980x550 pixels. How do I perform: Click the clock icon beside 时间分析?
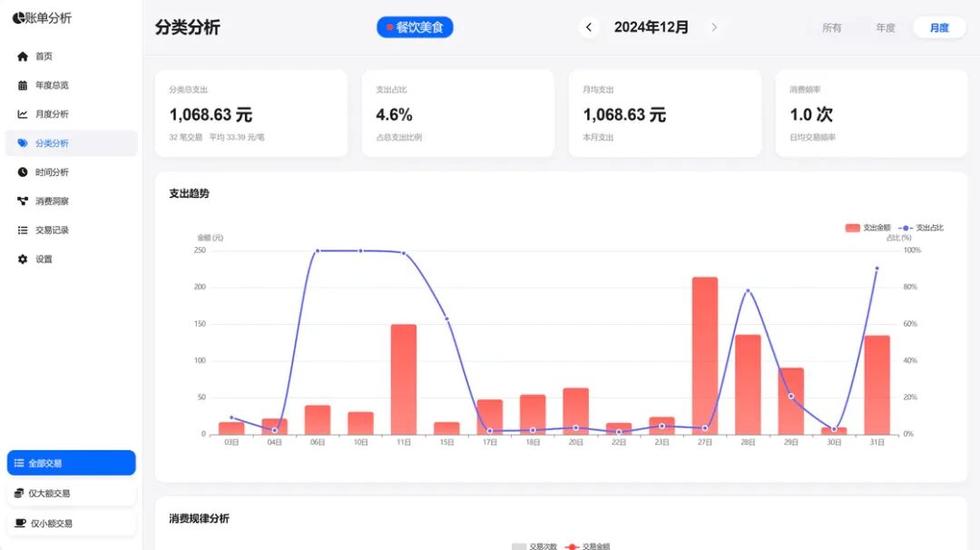[23, 172]
